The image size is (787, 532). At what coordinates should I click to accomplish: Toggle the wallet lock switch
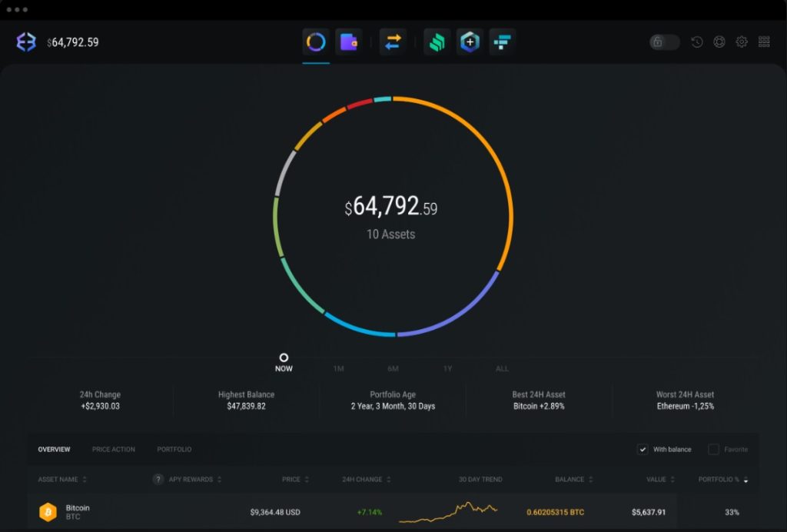[x=664, y=42]
